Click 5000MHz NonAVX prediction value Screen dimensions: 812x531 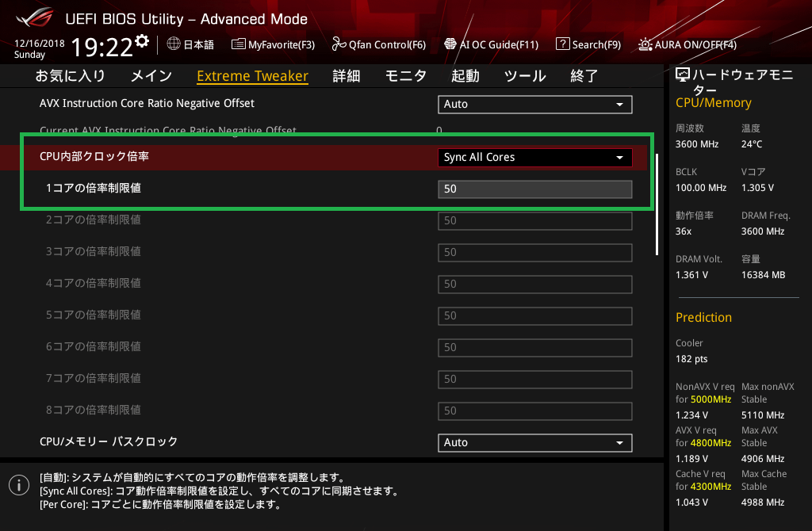pos(710,399)
